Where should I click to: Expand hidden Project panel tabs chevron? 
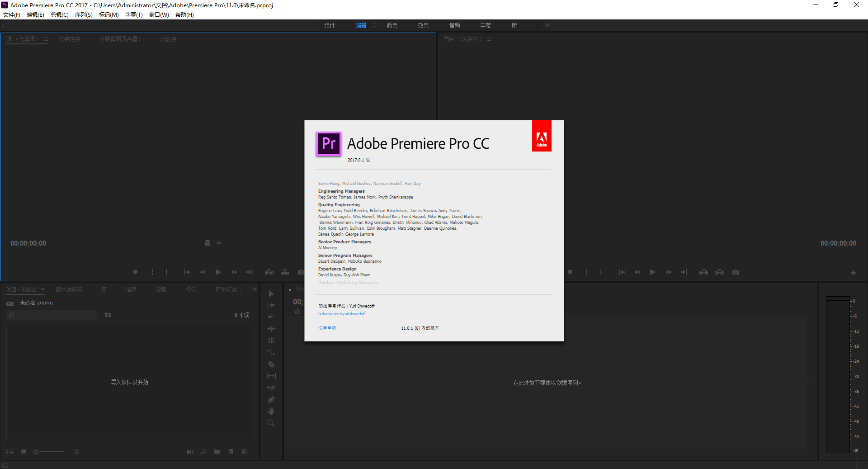(x=255, y=289)
